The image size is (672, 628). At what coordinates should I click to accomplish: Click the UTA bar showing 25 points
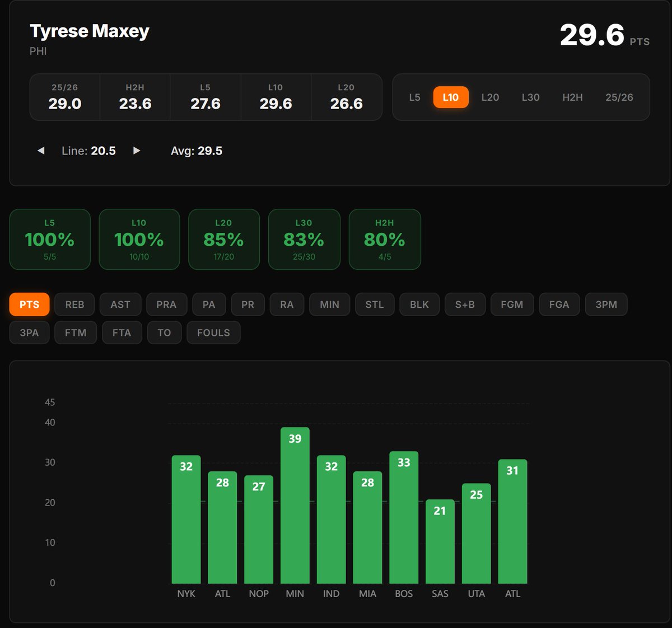pos(477,533)
